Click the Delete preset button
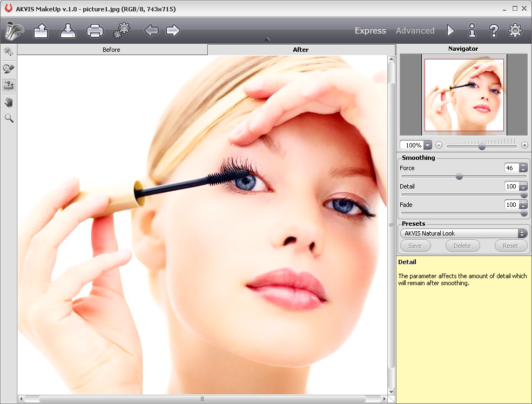Screen dimensions: 532x404 462,246
